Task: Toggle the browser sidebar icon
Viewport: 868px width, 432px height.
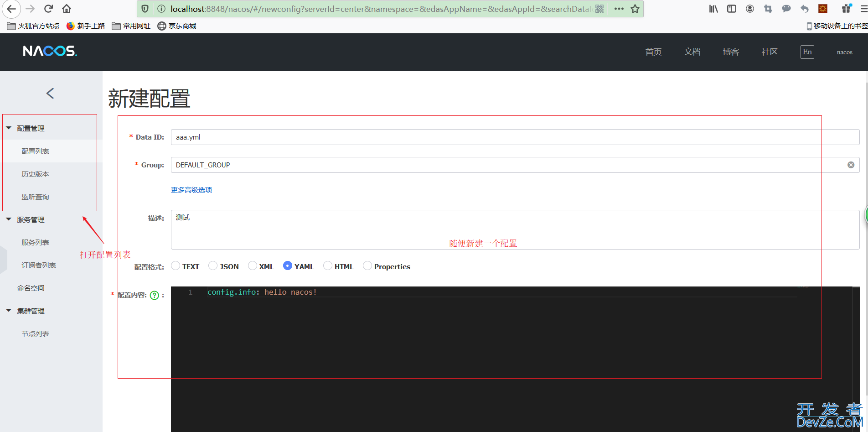Action: 732,9
